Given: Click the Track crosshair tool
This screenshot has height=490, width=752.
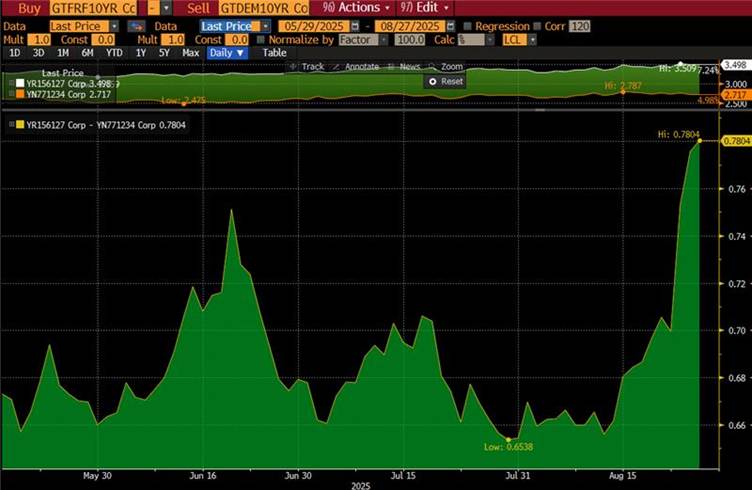Looking at the screenshot, I should [x=307, y=66].
